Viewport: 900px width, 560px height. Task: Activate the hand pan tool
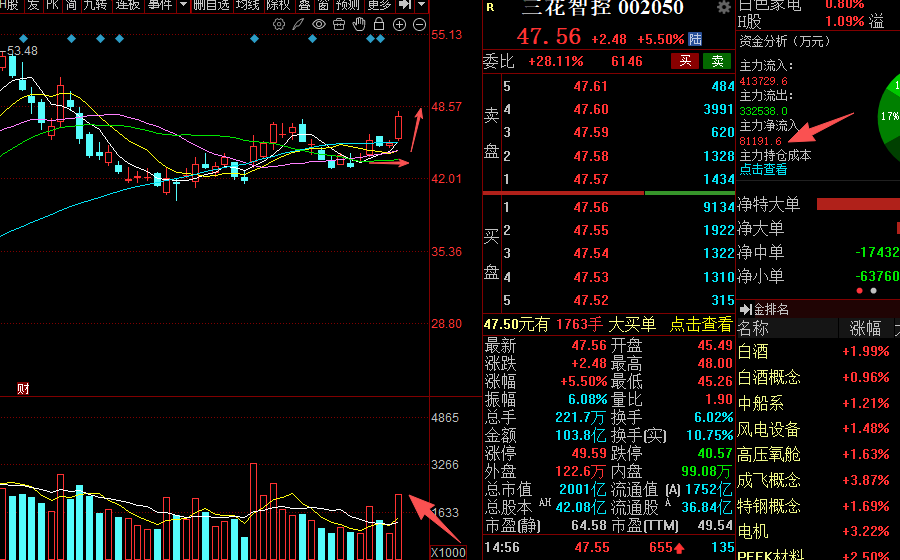click(359, 24)
